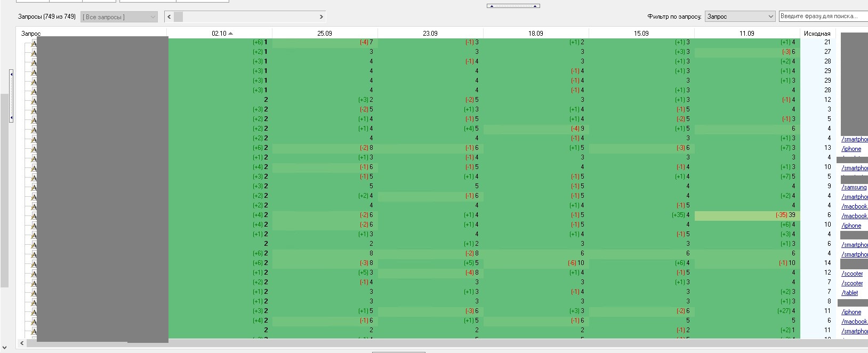
Task: Sort by the 25.09 column header
Action: pos(325,33)
